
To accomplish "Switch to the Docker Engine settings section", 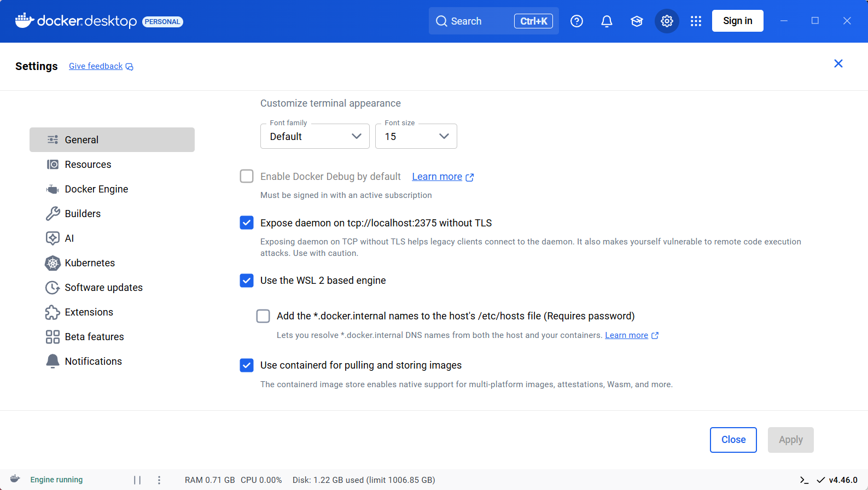I will (96, 189).
